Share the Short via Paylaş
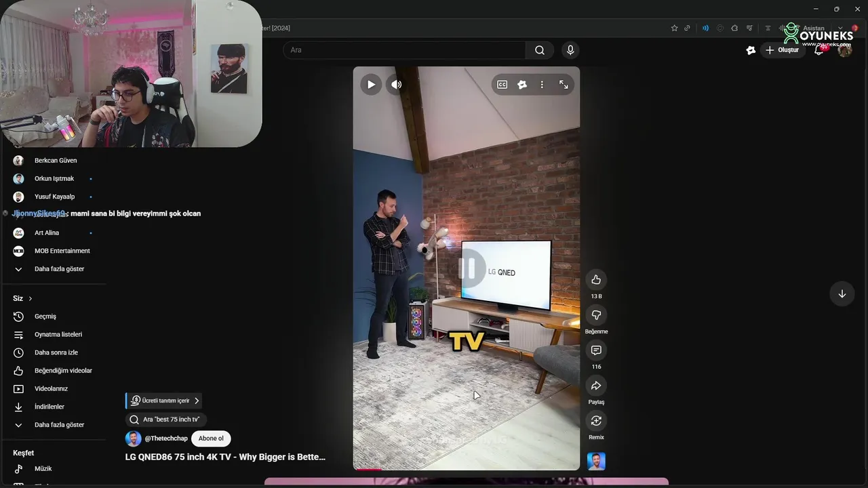This screenshot has height=488, width=868. pos(596,385)
